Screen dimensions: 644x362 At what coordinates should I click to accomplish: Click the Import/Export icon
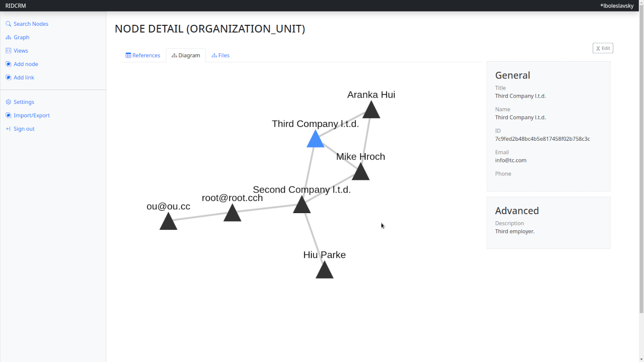click(x=8, y=115)
